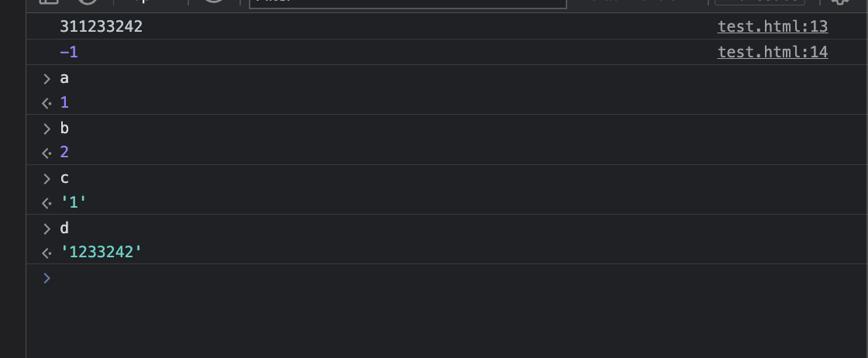Select the entered command b

64,129
